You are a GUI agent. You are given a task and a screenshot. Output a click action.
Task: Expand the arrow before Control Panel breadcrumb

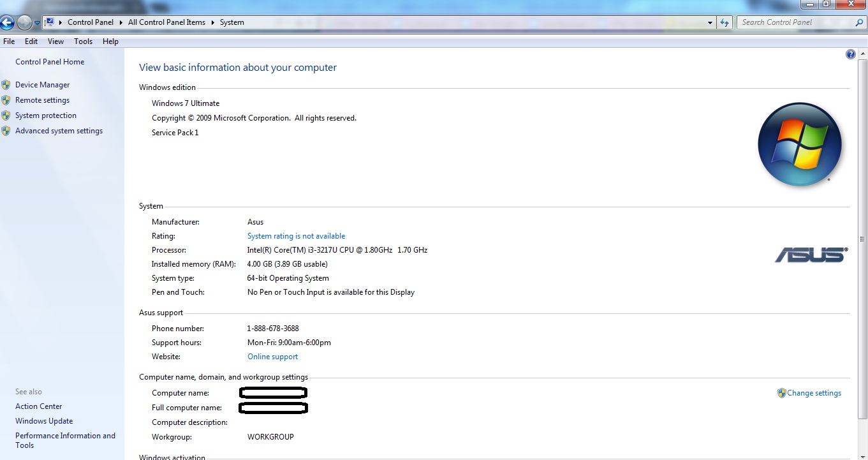pos(61,22)
